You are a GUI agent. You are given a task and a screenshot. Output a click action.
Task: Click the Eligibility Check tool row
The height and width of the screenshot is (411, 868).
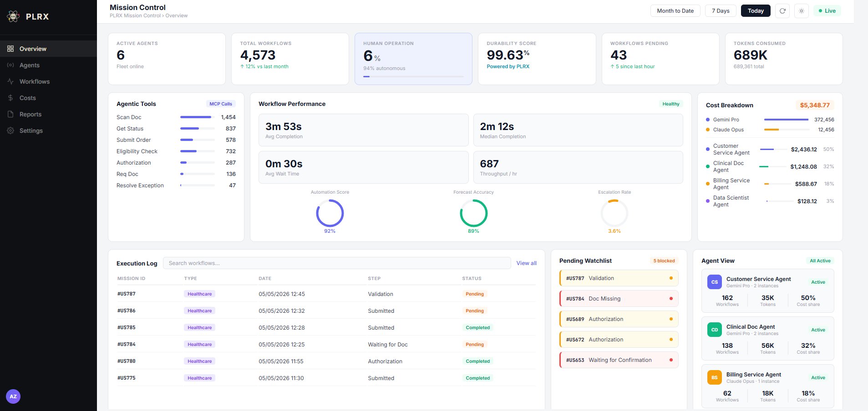pos(176,151)
